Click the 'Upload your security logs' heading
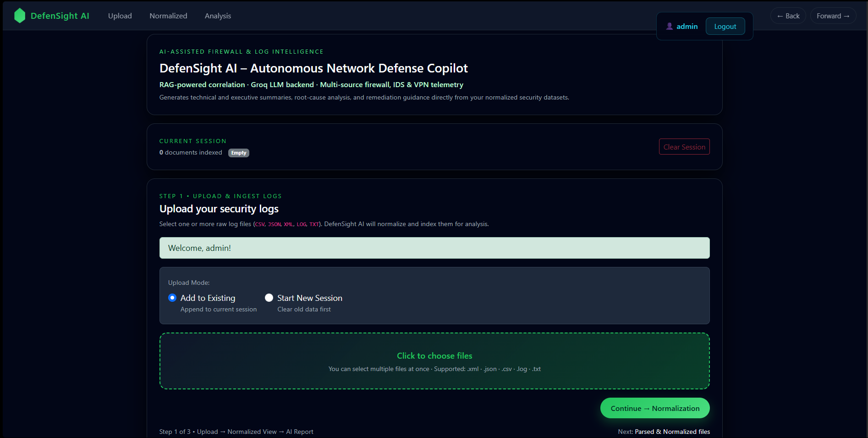 tap(219, 209)
